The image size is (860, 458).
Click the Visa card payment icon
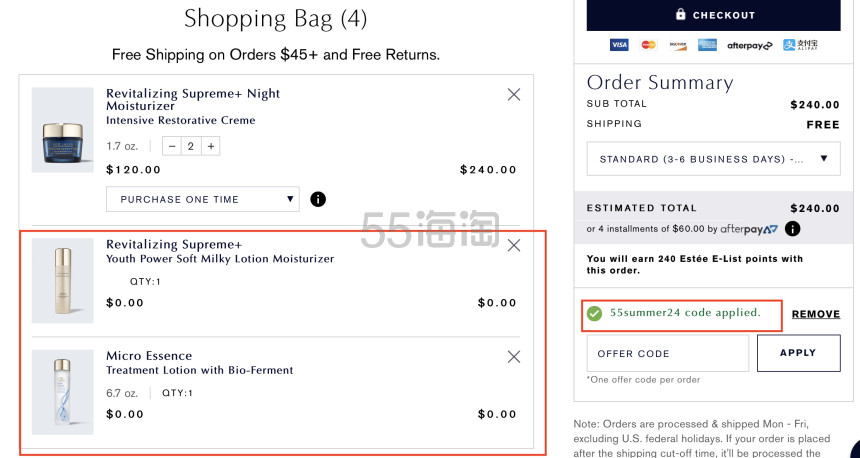(x=619, y=45)
